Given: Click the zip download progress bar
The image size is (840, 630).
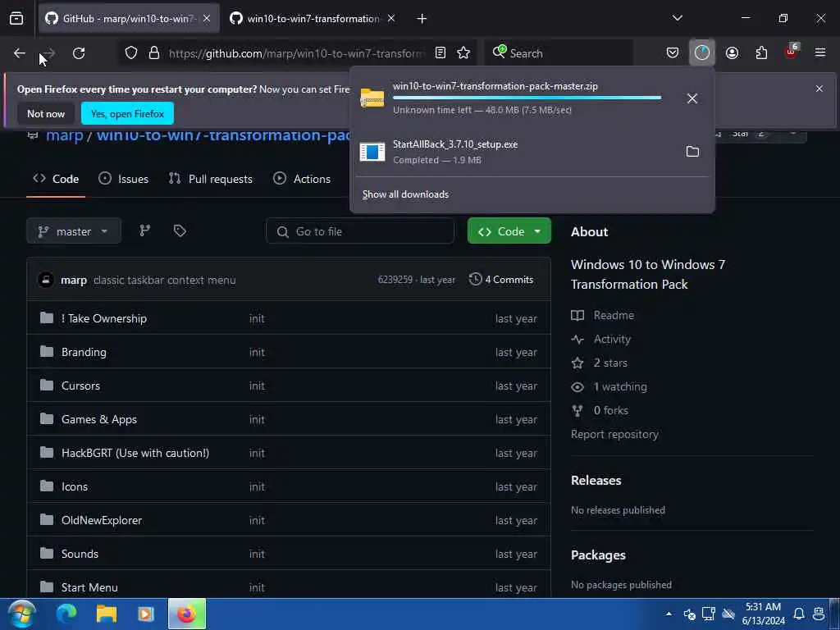Looking at the screenshot, I should click(x=527, y=98).
